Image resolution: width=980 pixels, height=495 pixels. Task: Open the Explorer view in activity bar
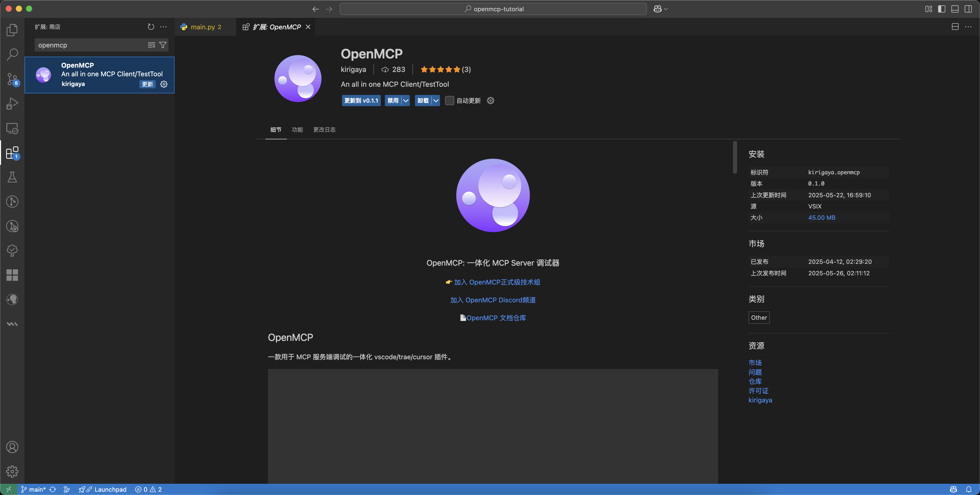click(x=12, y=30)
